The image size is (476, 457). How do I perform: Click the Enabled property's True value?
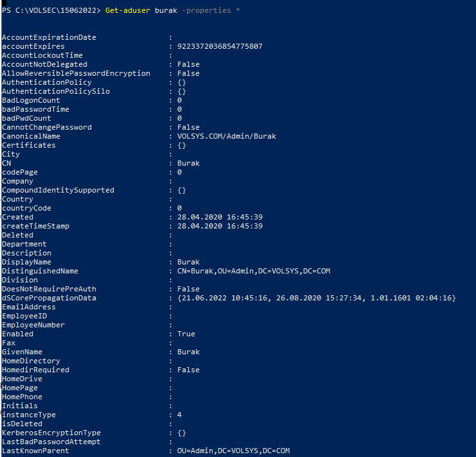coord(186,334)
